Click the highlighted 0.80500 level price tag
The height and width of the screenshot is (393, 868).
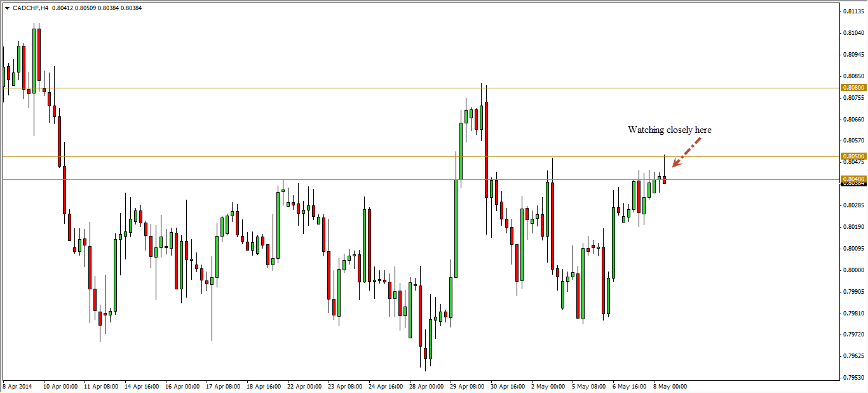[853, 156]
